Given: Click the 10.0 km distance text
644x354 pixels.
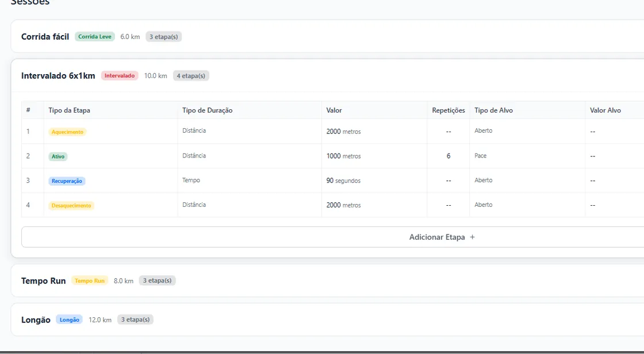Looking at the screenshot, I should click(x=156, y=75).
